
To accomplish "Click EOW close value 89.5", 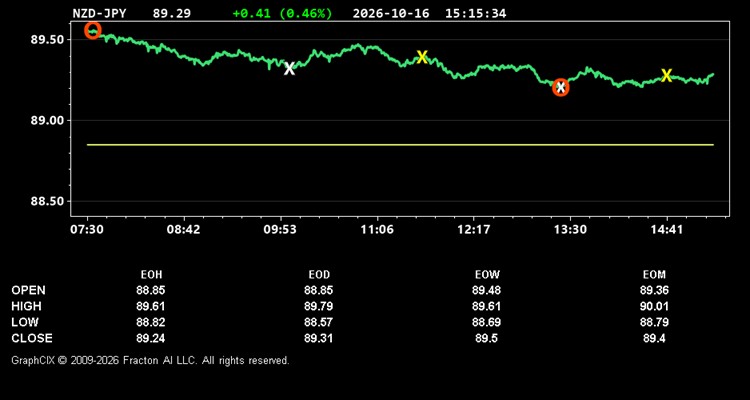I will [486, 338].
